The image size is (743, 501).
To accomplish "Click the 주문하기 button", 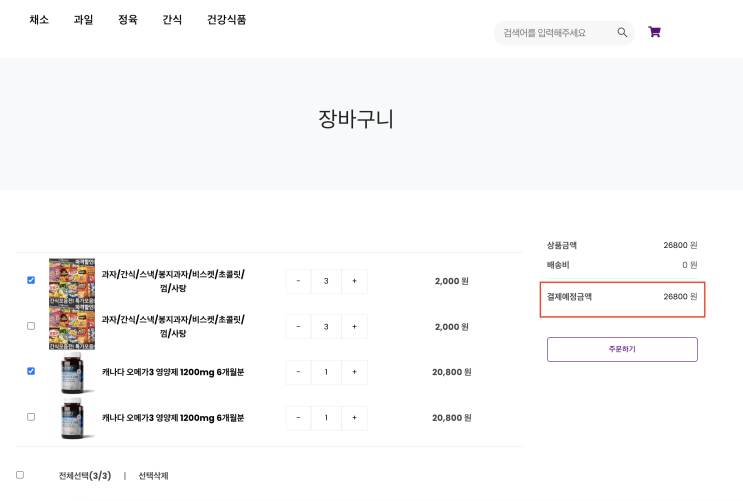I will tap(621, 349).
